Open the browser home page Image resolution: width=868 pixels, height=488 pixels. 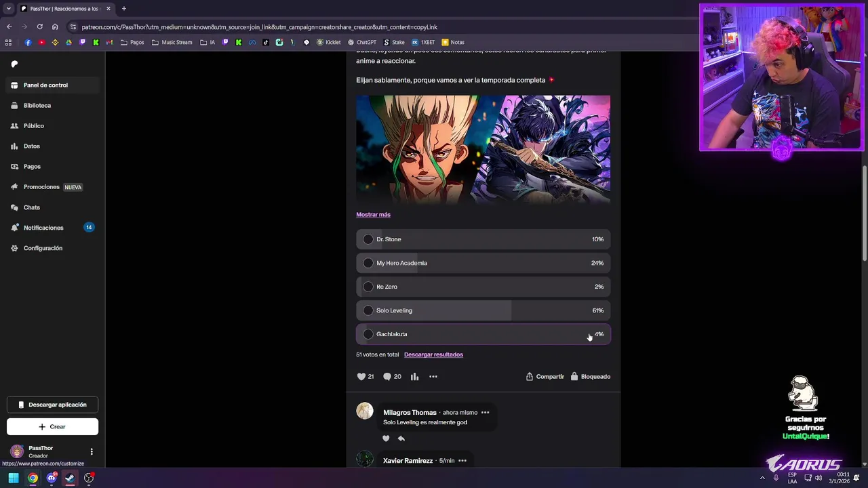pos(55,27)
